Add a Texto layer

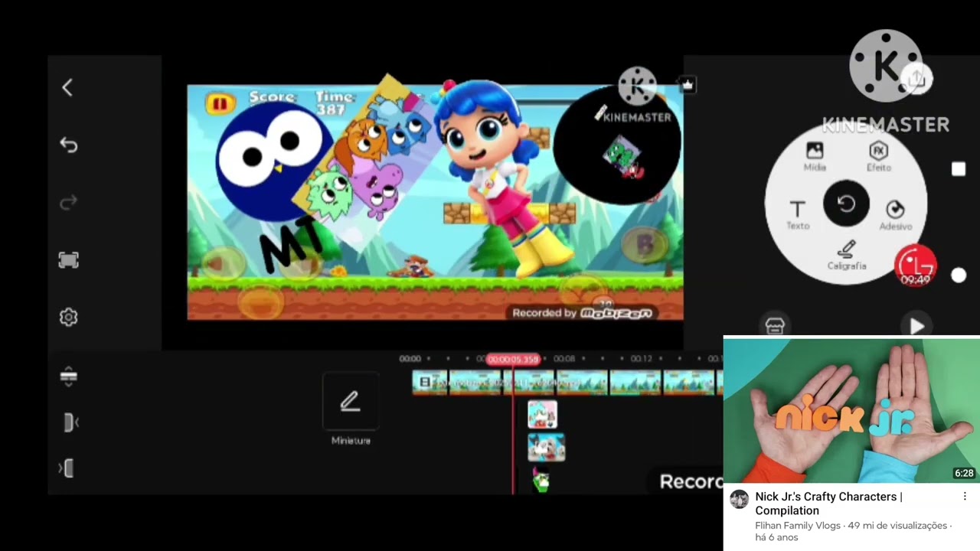pyautogui.click(x=797, y=215)
